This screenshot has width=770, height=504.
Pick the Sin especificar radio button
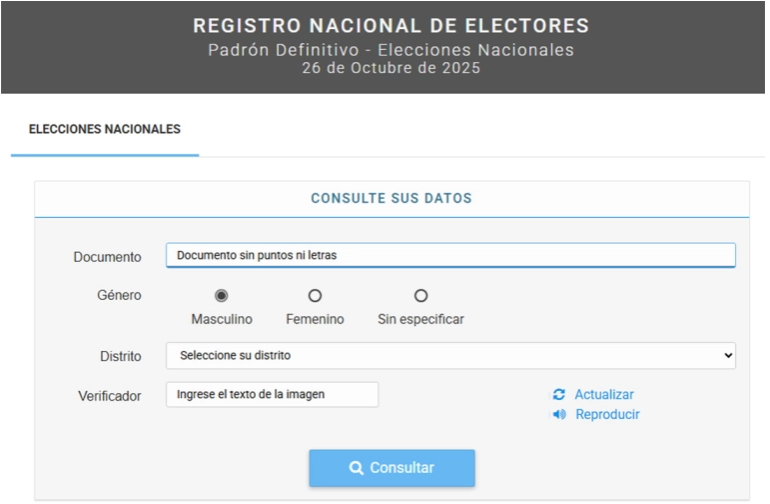421,296
